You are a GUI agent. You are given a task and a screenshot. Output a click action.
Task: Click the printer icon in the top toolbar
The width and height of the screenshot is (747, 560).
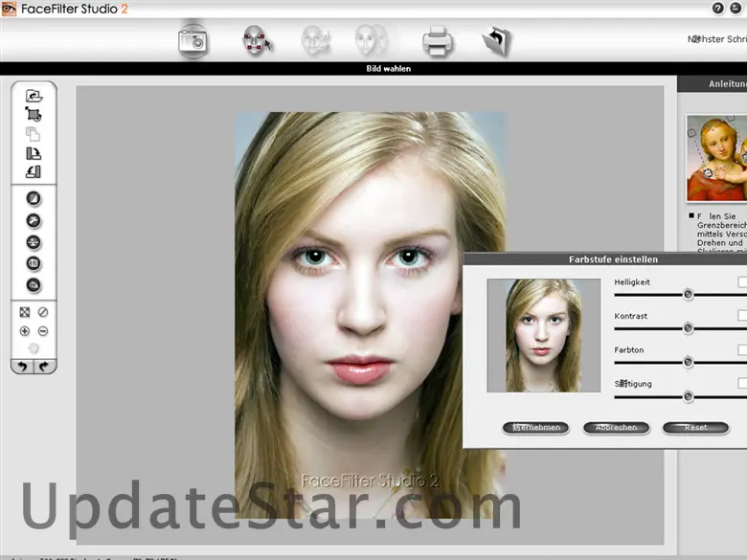click(438, 41)
